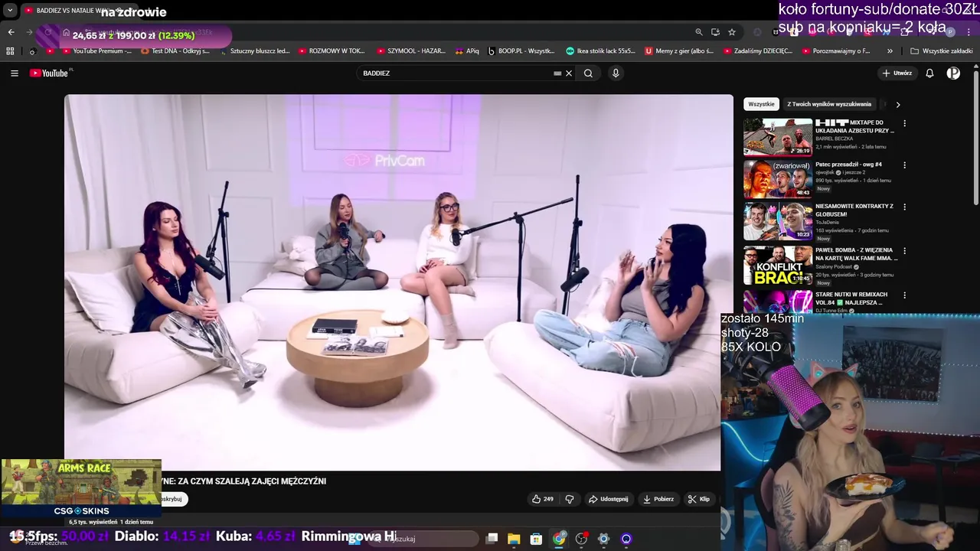Click the search magnifier button
The width and height of the screenshot is (980, 551).
tap(588, 73)
